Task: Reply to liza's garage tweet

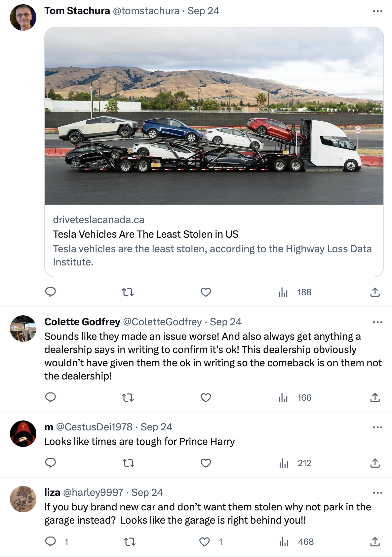Action: tap(51, 541)
